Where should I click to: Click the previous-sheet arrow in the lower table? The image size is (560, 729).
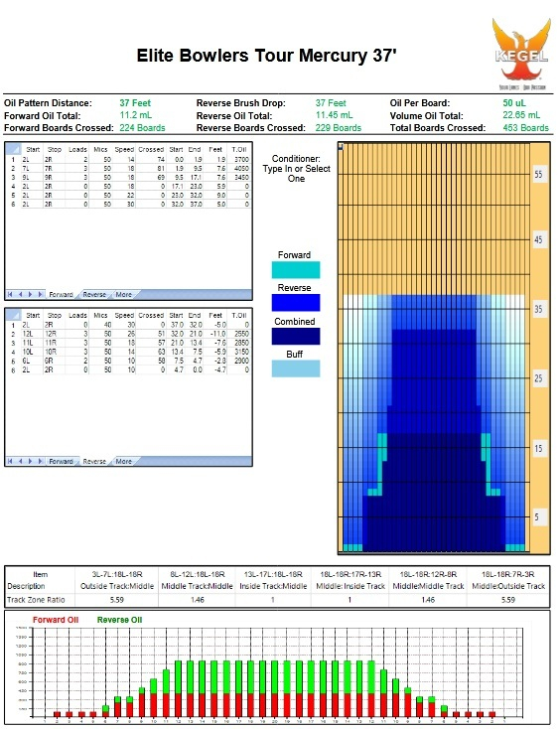(x=20, y=461)
